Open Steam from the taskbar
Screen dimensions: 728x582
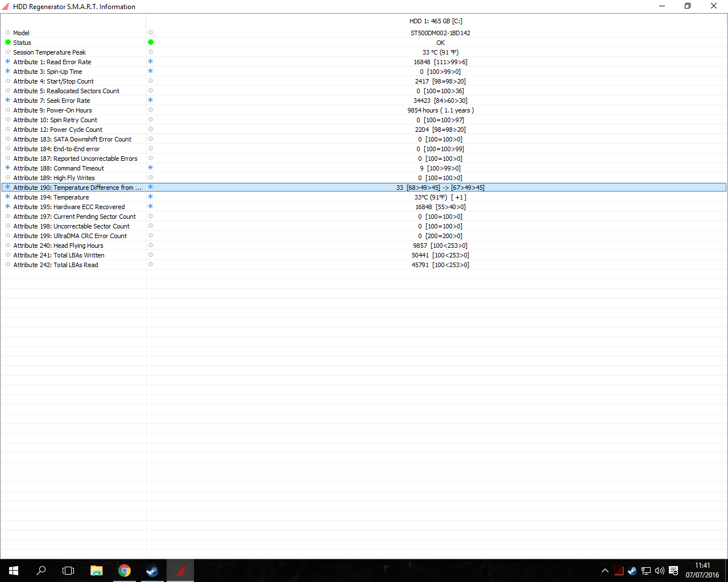152,570
